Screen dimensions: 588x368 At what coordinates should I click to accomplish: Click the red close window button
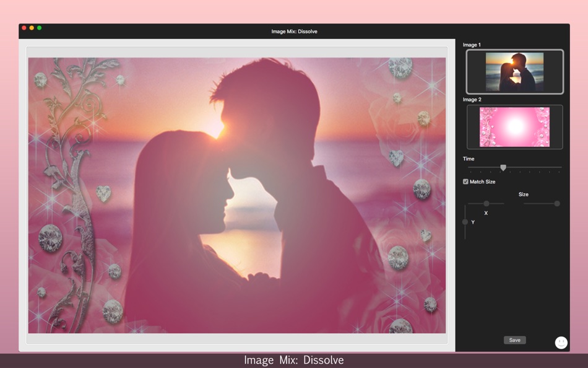click(24, 28)
